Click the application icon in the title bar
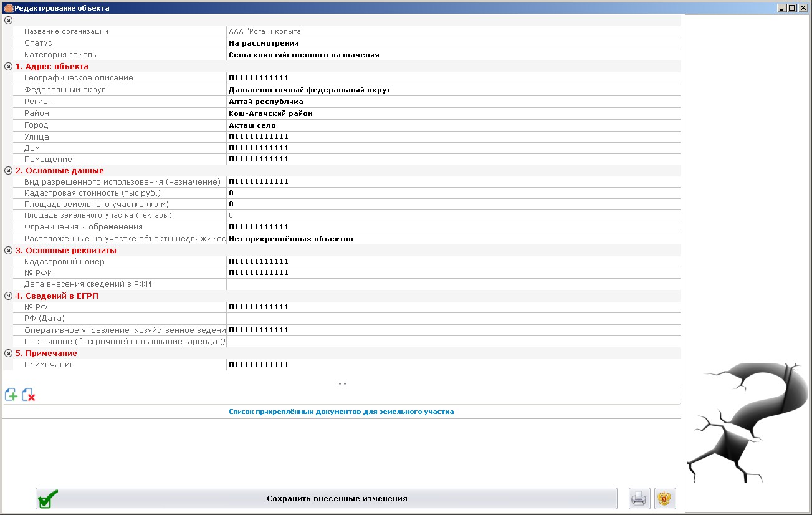The image size is (812, 515). (x=9, y=8)
